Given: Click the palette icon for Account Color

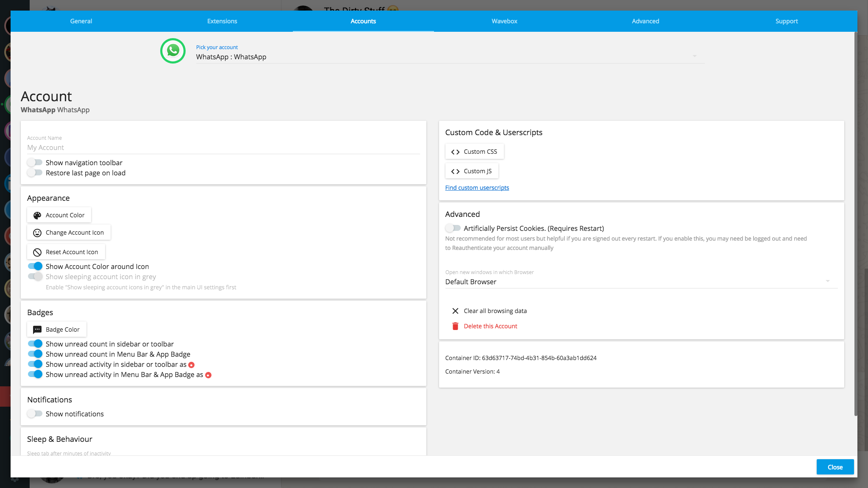Looking at the screenshot, I should tap(37, 215).
